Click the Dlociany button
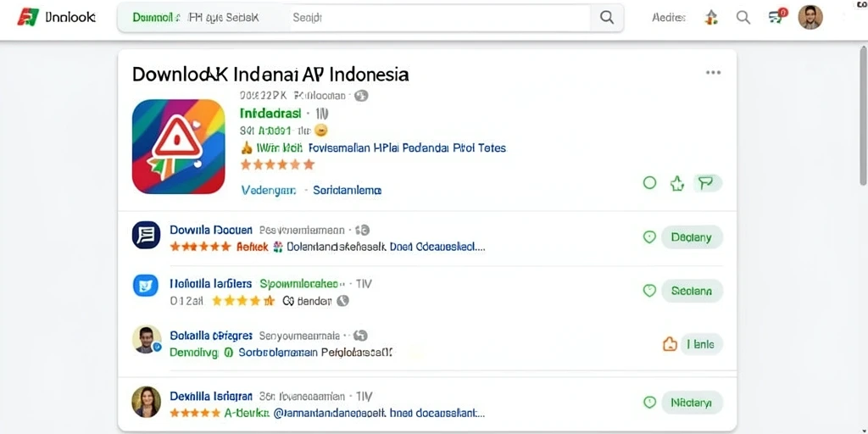Viewport: 868px width, 434px height. tap(692, 237)
